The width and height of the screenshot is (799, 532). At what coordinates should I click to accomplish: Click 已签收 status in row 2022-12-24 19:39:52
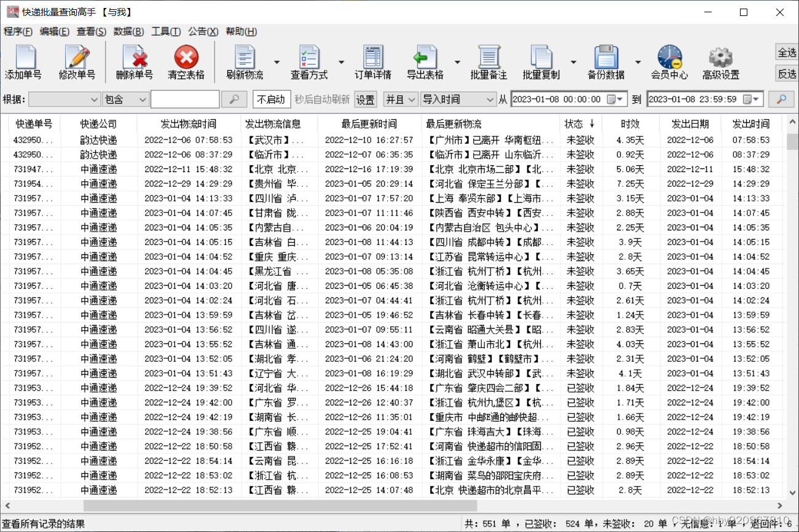click(x=580, y=388)
